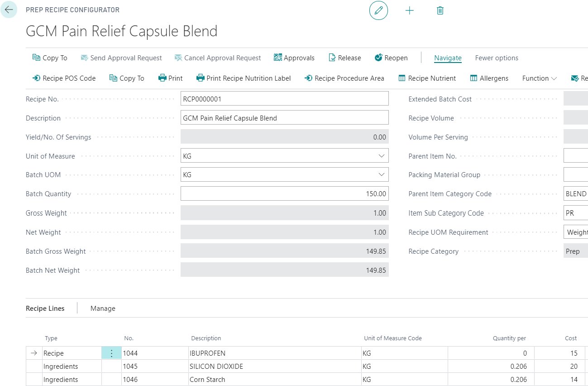Open the Allergens list
Image resolution: width=588 pixels, height=386 pixels.
(489, 78)
